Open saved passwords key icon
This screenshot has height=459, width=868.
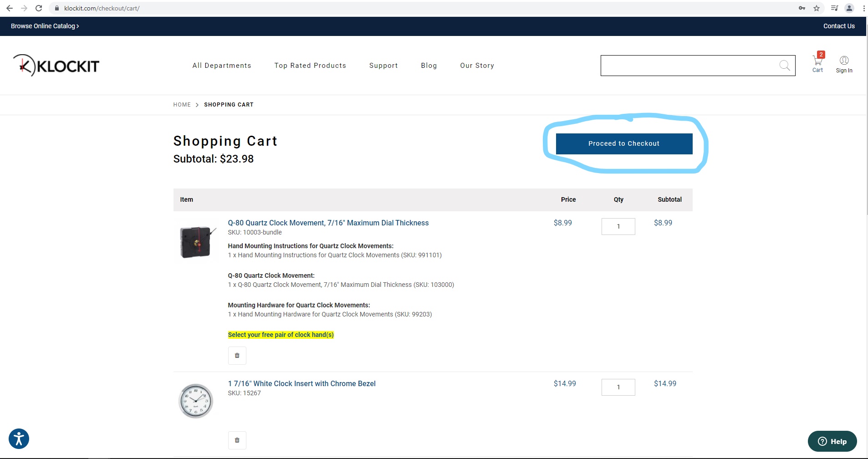point(802,8)
